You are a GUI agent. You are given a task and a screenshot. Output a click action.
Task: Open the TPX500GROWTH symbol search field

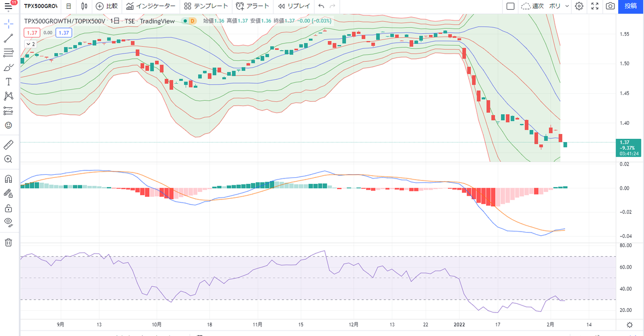[x=40, y=6]
